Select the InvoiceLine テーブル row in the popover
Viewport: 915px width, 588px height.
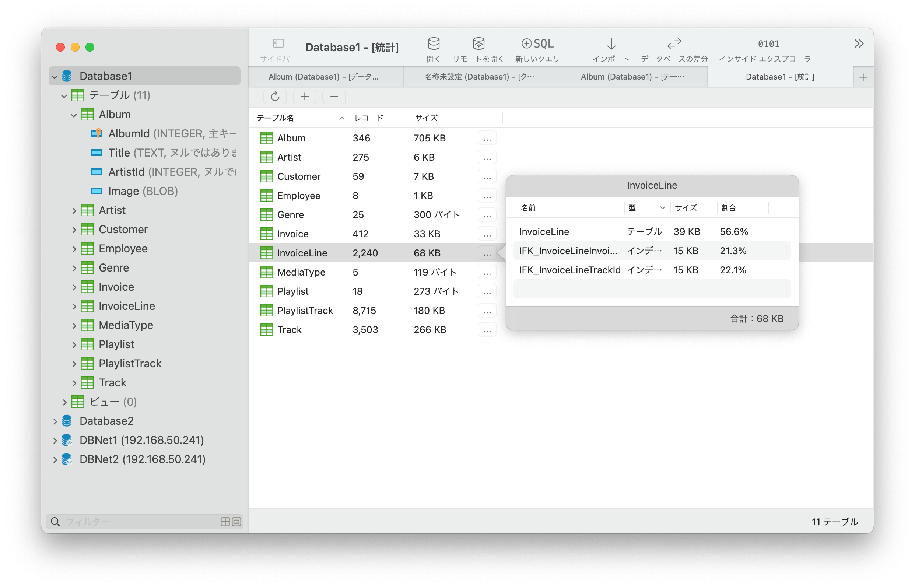tap(652, 232)
